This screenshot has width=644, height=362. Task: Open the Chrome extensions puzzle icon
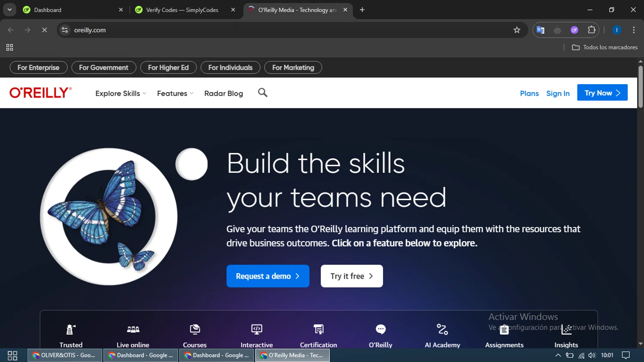click(x=592, y=30)
